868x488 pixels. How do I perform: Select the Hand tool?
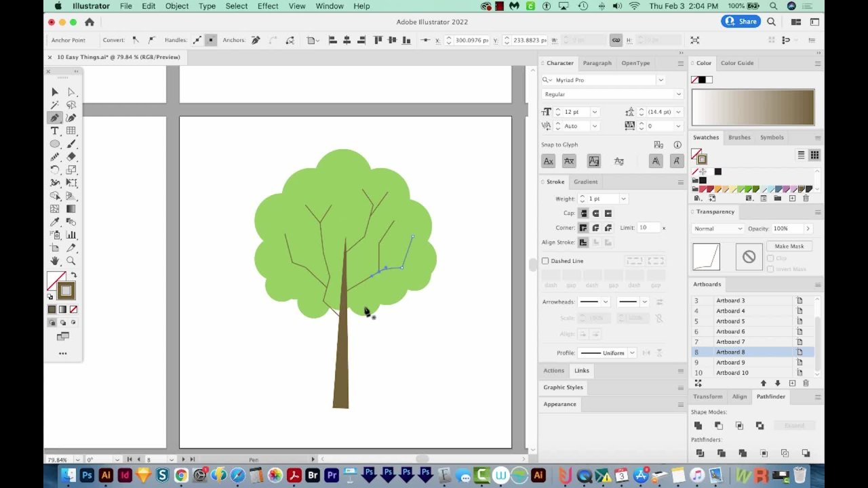[x=55, y=261]
